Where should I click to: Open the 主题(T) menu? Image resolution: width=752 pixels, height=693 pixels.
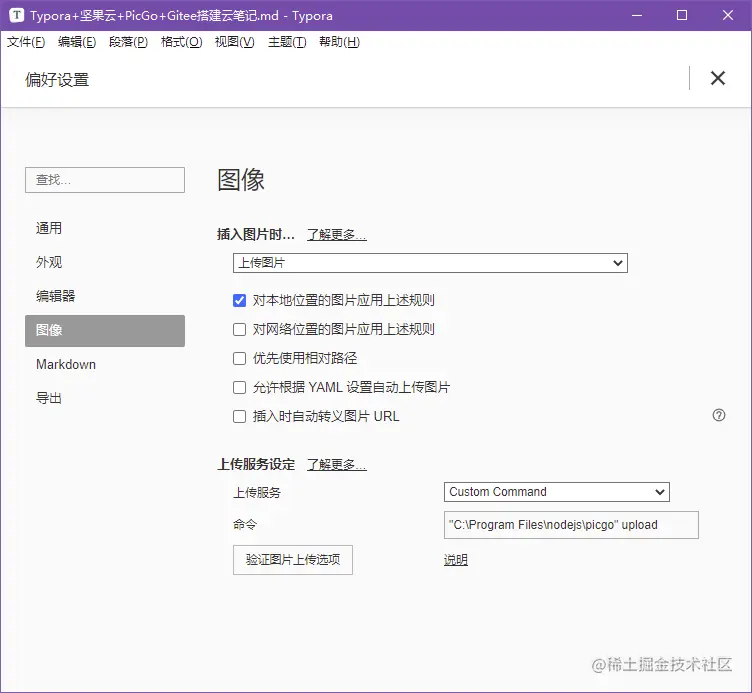tap(287, 42)
